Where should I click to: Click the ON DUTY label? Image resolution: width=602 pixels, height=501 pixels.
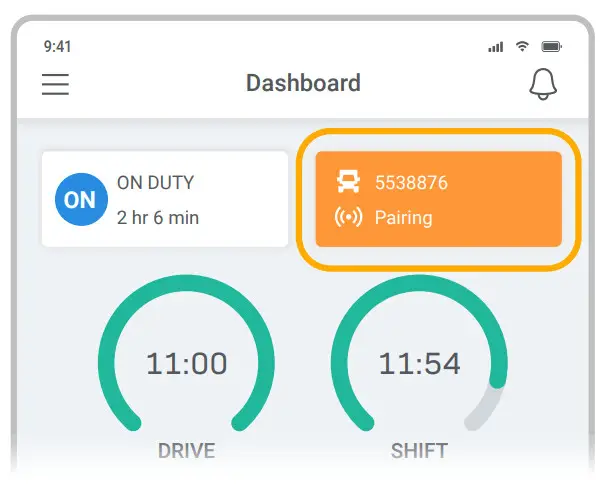pos(155,183)
